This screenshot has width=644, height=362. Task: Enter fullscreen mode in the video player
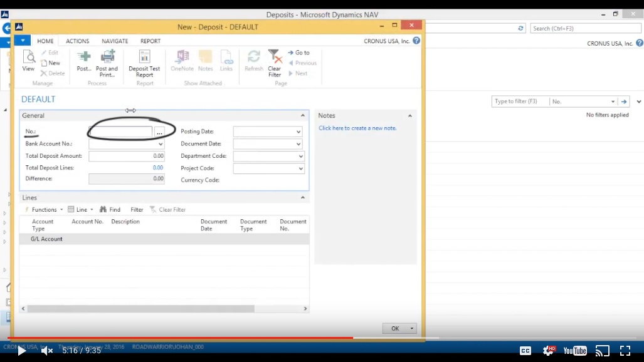point(625,351)
